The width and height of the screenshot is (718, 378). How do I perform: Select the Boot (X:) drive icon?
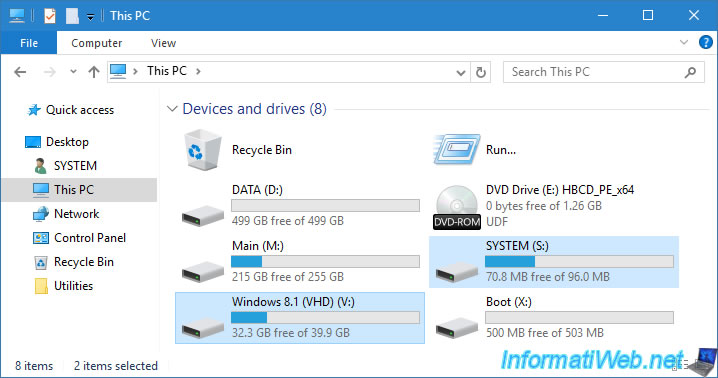[457, 327]
